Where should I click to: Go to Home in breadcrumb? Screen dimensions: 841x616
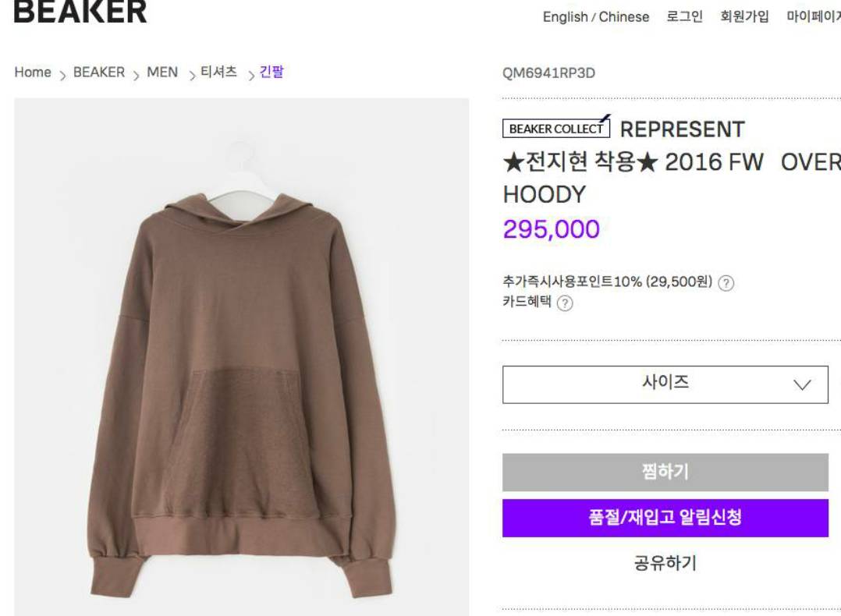pyautogui.click(x=33, y=73)
